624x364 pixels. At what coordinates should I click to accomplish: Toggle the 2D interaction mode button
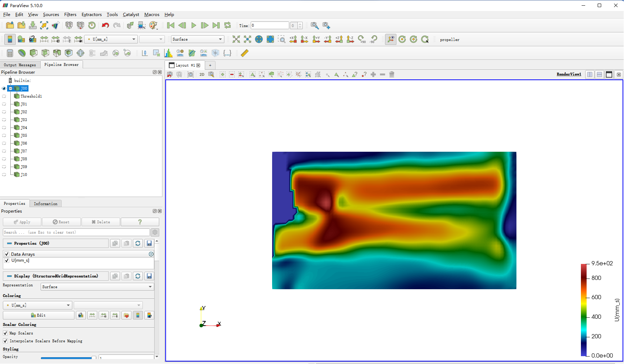(x=202, y=74)
